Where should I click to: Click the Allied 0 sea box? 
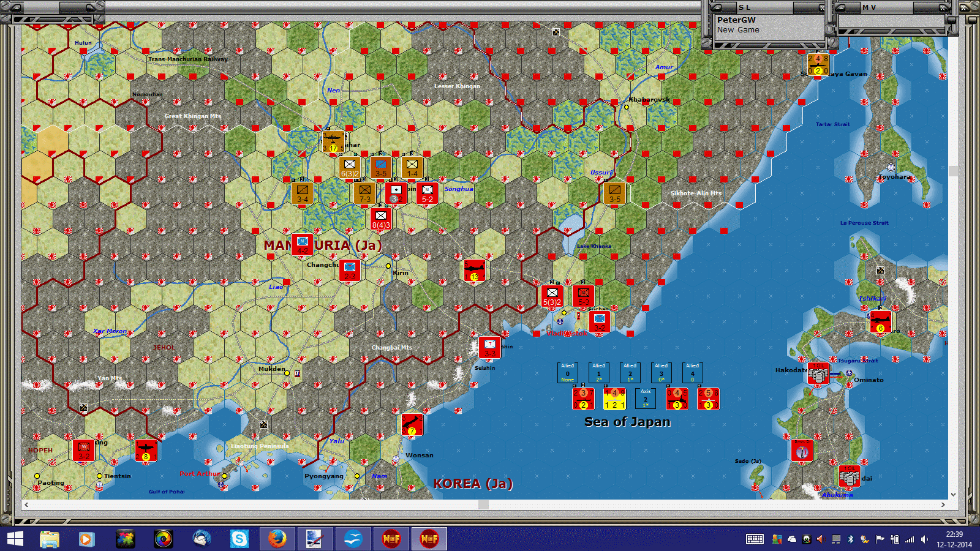point(568,373)
